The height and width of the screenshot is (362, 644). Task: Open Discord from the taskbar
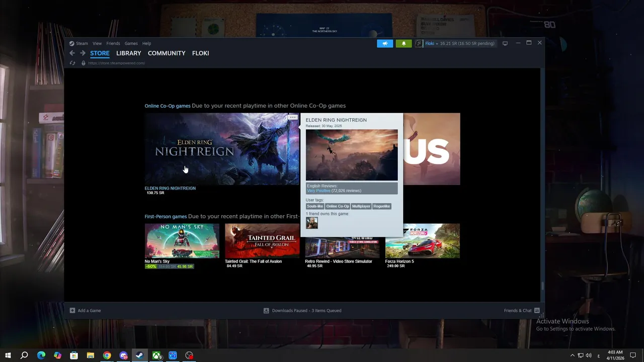(x=123, y=355)
